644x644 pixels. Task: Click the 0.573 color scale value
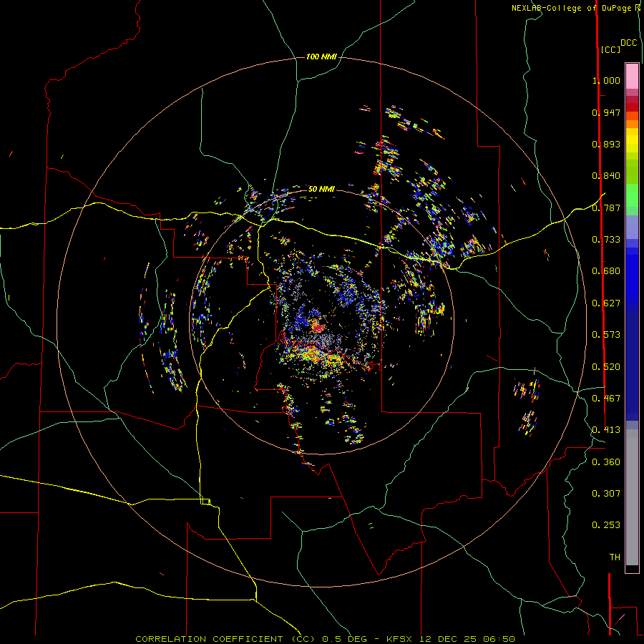[x=606, y=335]
